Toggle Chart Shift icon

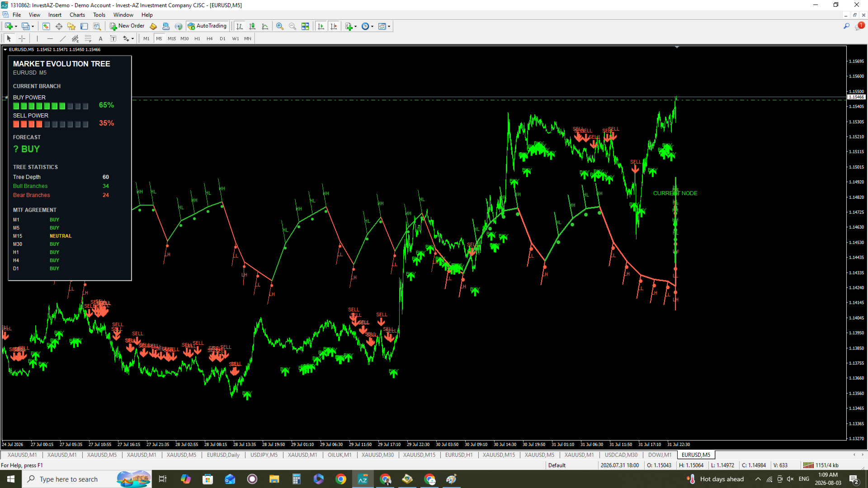tap(334, 26)
